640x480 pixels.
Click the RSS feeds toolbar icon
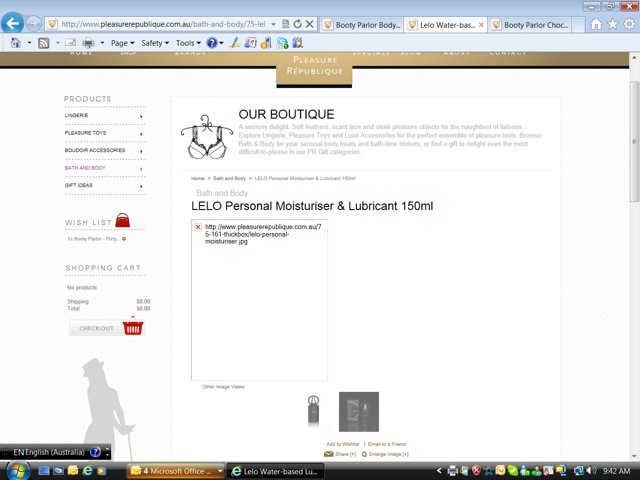tap(44, 42)
